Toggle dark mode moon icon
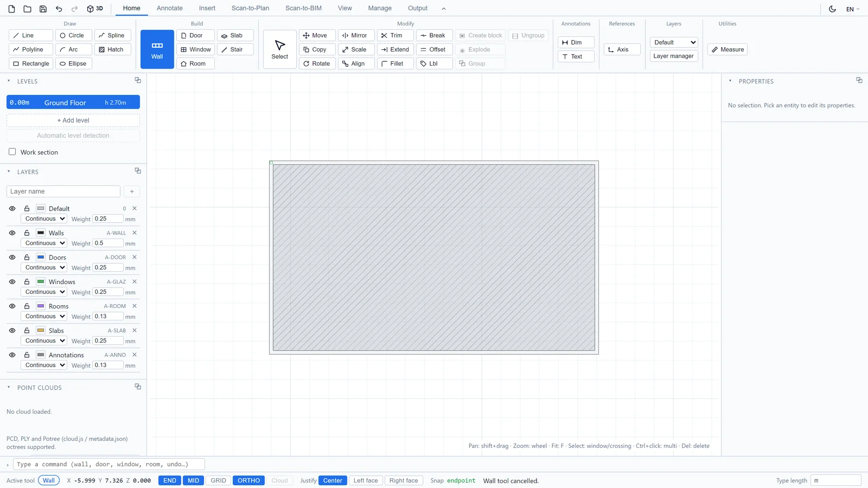Image resolution: width=868 pixels, height=488 pixels. [x=832, y=9]
